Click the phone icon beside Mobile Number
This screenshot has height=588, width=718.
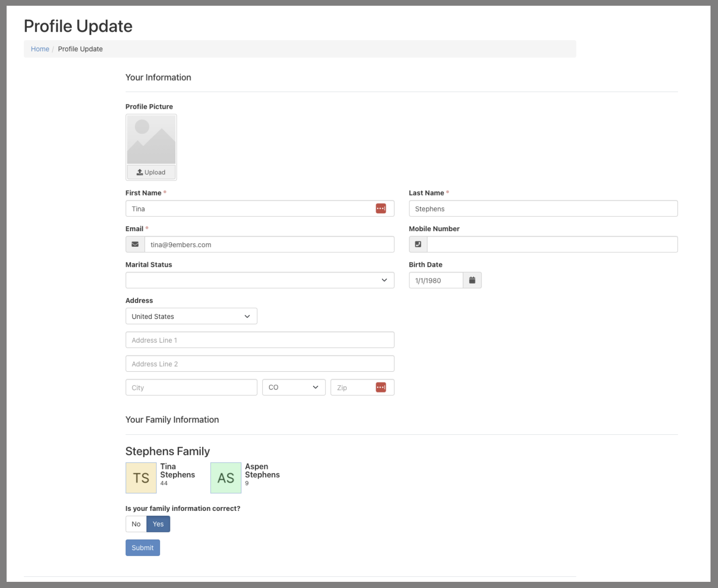[x=418, y=244]
